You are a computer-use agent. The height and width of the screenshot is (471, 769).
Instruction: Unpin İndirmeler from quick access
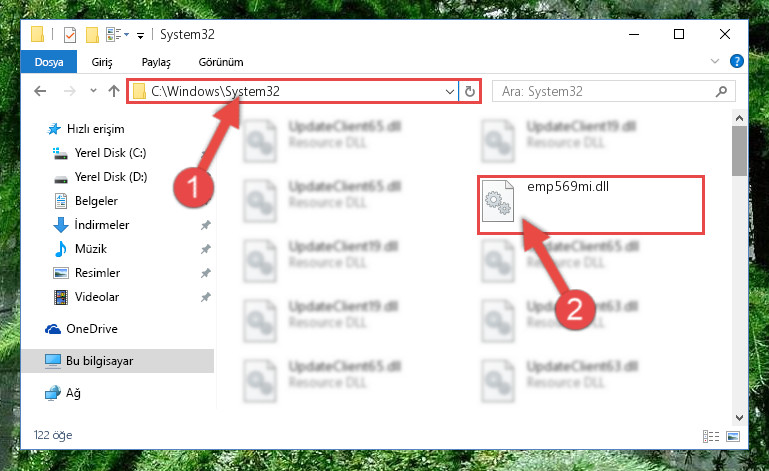point(205,225)
